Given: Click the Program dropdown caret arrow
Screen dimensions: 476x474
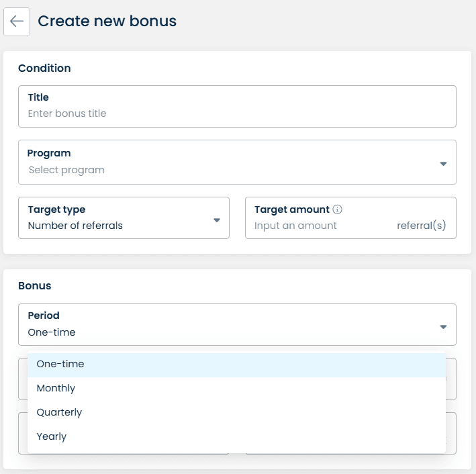Looking at the screenshot, I should point(443,163).
